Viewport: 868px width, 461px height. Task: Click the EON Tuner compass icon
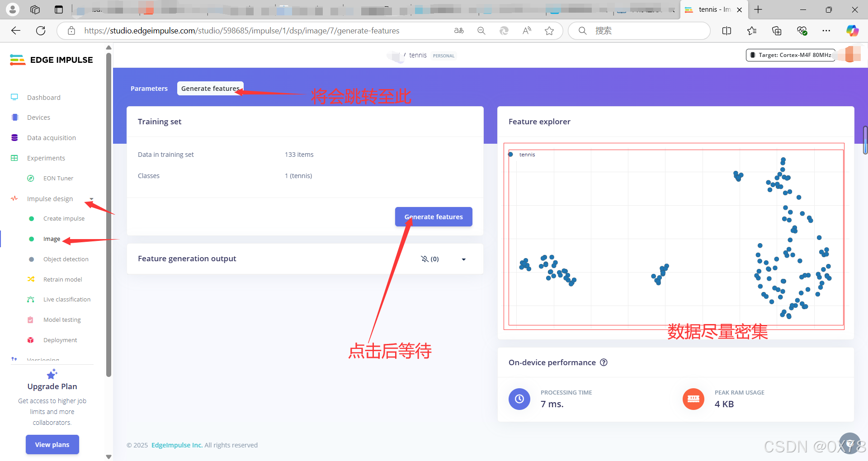[31, 178]
